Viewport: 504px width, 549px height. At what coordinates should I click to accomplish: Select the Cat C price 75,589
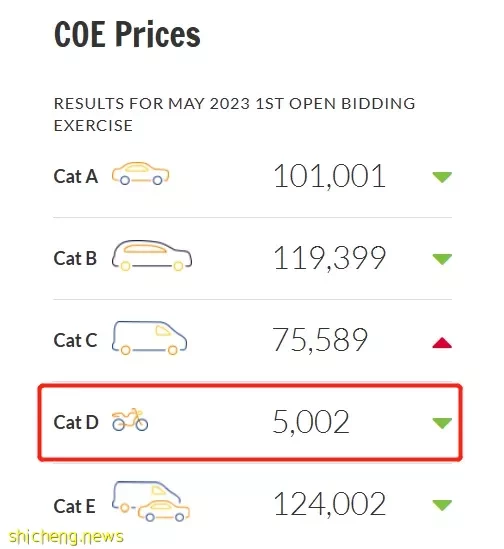[320, 340]
